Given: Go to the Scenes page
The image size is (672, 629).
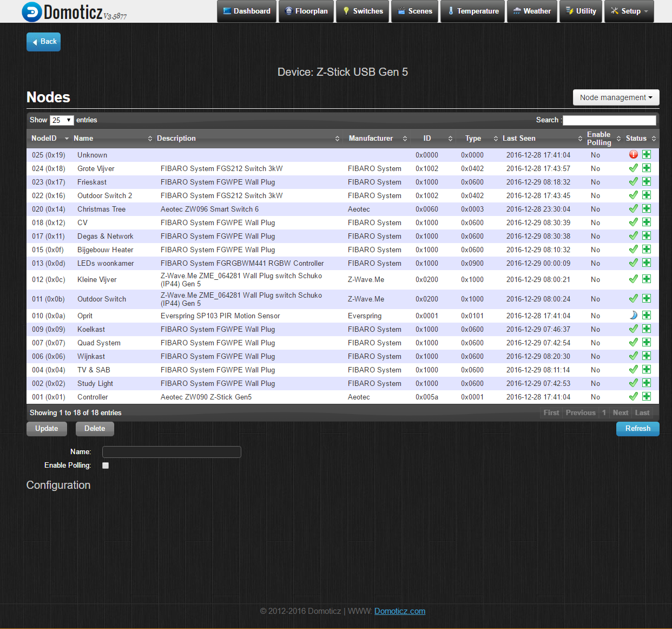Looking at the screenshot, I should [x=414, y=11].
